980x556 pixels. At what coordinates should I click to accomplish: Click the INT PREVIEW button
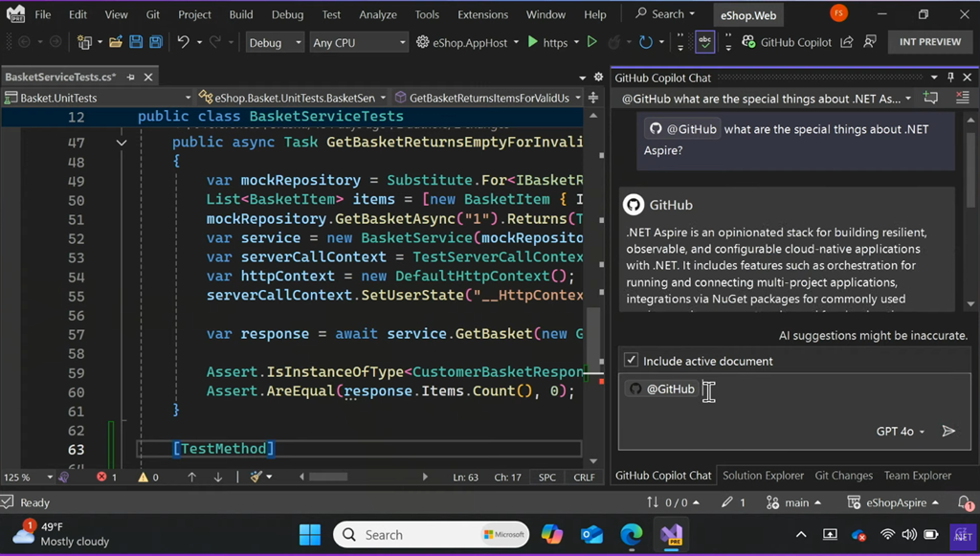click(929, 42)
